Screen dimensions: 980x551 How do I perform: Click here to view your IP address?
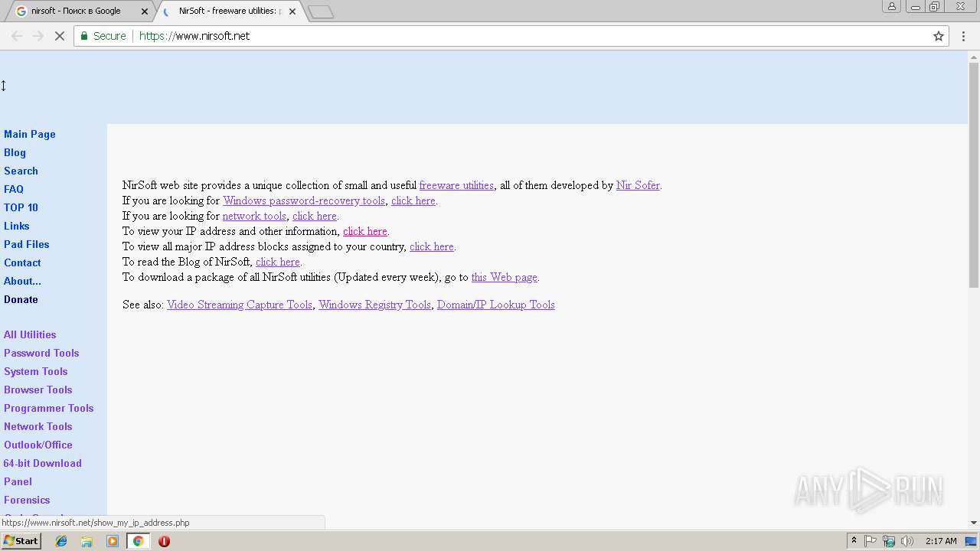pyautogui.click(x=365, y=231)
